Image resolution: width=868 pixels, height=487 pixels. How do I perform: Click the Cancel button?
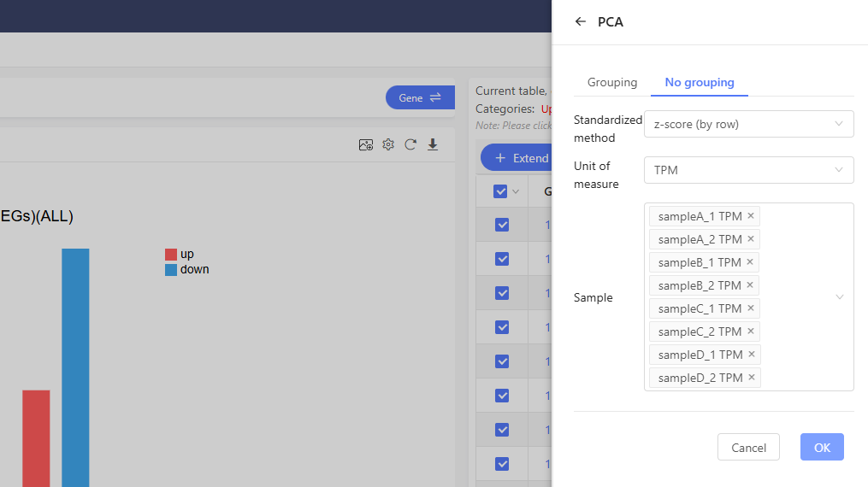pos(748,448)
